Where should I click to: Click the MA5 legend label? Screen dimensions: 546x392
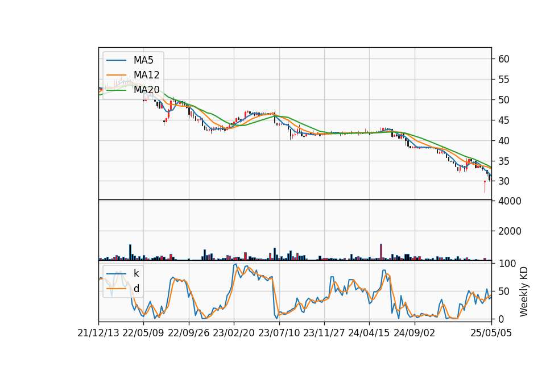pyautogui.click(x=143, y=60)
